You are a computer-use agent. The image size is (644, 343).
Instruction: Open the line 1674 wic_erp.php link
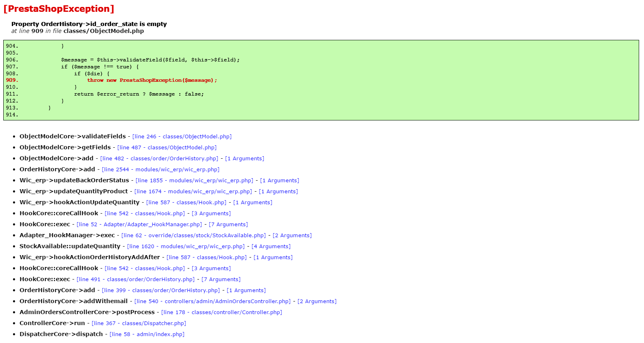193,192
